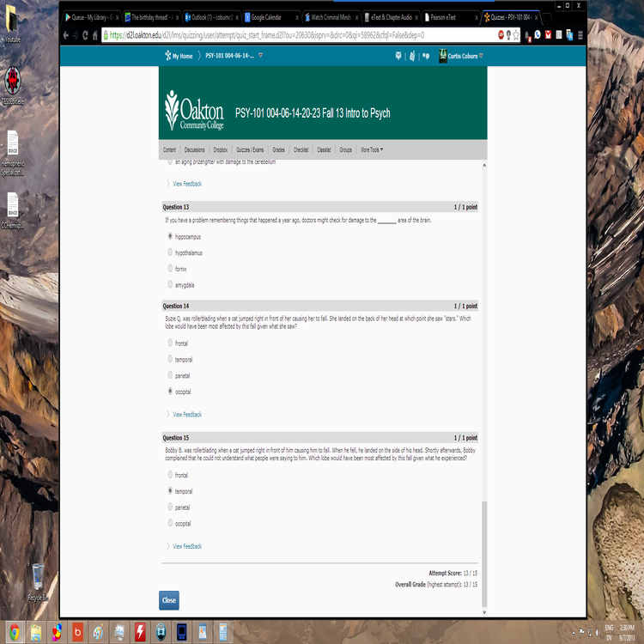Switch to the Google Calendar tab

270,16
